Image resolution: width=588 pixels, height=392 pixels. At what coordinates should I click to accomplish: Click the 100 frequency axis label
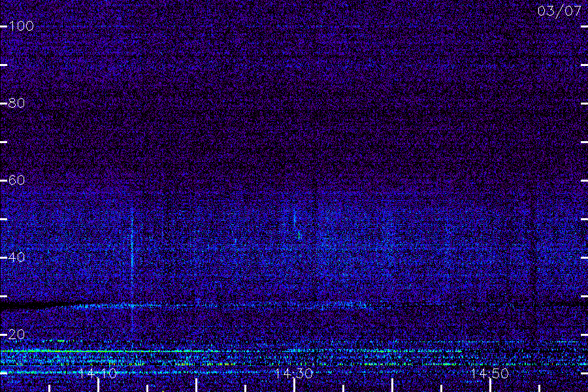[x=21, y=26]
